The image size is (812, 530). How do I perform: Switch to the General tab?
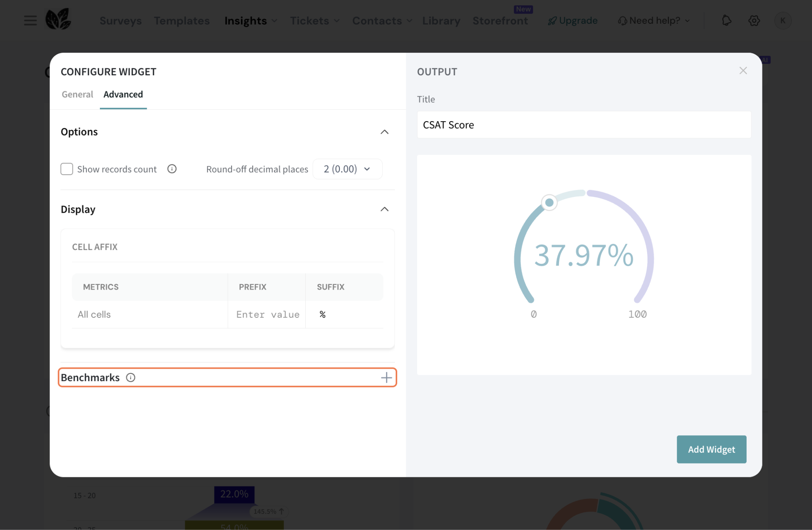(x=77, y=94)
